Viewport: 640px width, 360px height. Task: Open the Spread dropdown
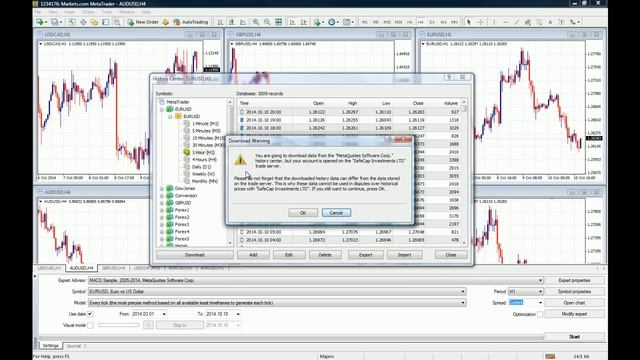click(x=540, y=303)
